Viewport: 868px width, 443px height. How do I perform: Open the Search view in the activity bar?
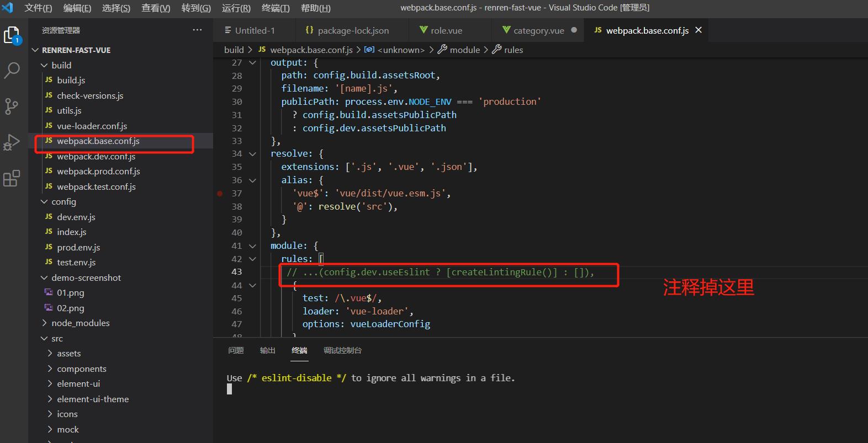12,70
